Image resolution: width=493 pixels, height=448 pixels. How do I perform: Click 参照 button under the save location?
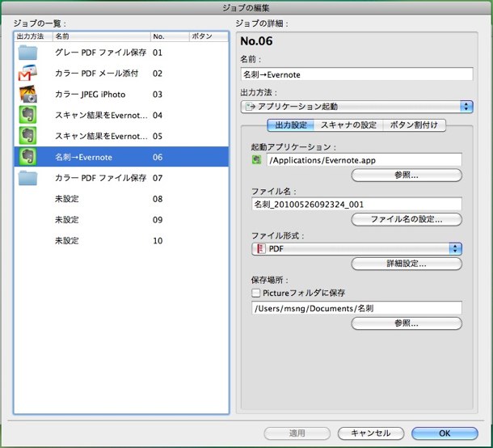coord(407,323)
